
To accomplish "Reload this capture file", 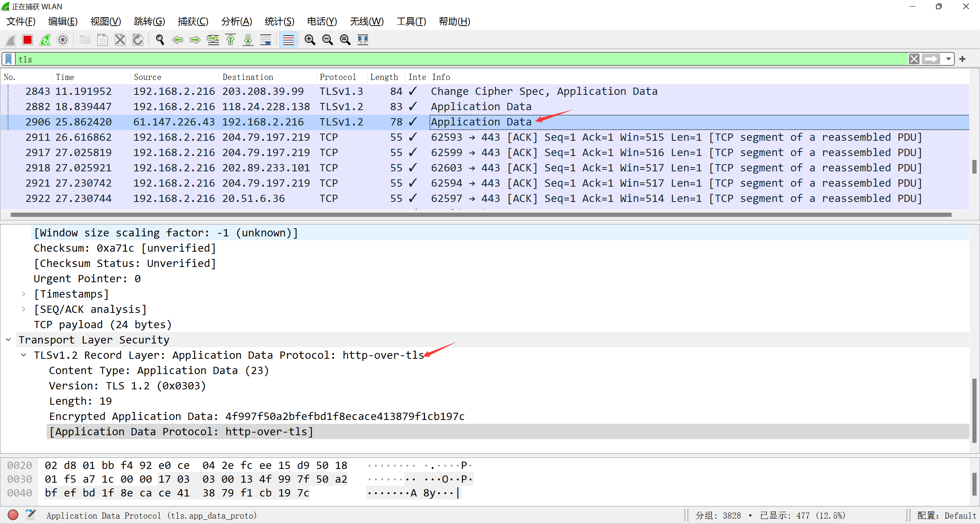I will click(138, 40).
